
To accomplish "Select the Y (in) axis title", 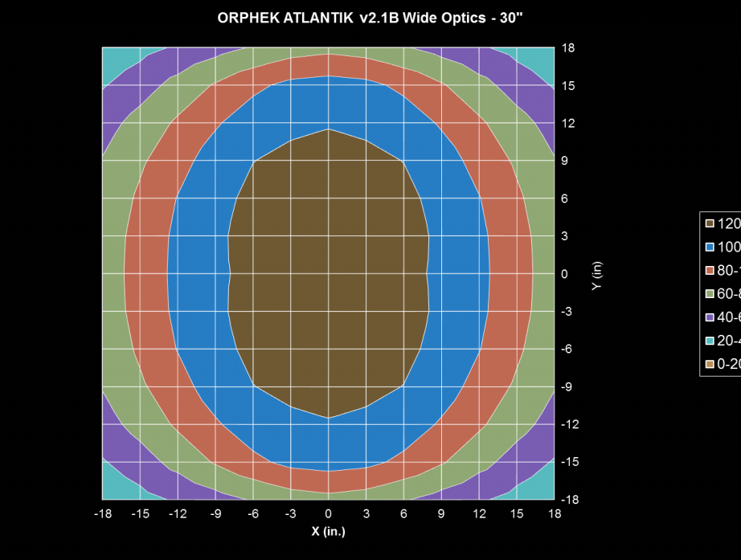I will click(x=596, y=274).
